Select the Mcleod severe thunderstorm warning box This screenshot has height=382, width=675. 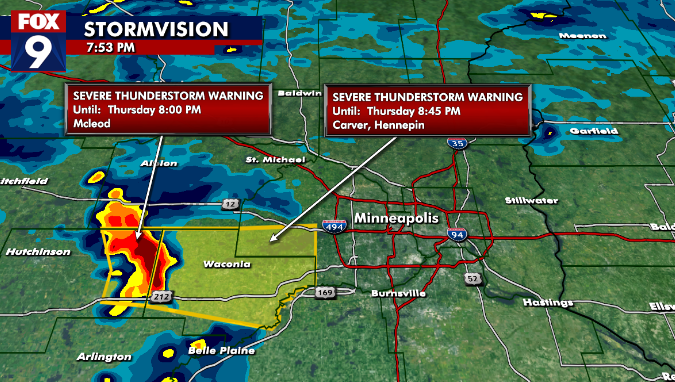click(x=168, y=109)
